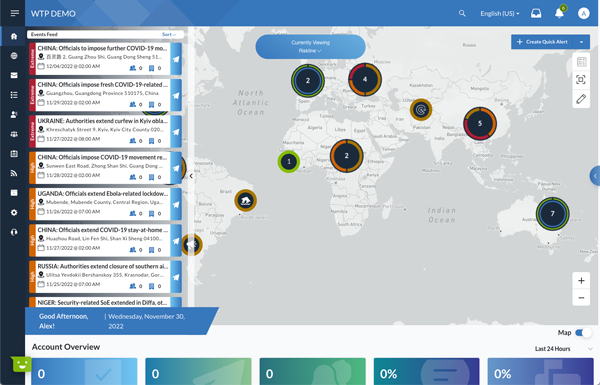This screenshot has width=600, height=385.
Task: Zoom in the map with plus button
Action: pyautogui.click(x=581, y=281)
